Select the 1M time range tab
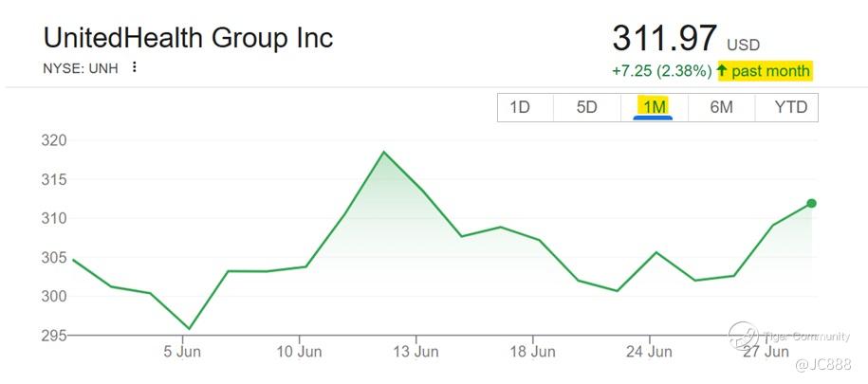 (655, 107)
